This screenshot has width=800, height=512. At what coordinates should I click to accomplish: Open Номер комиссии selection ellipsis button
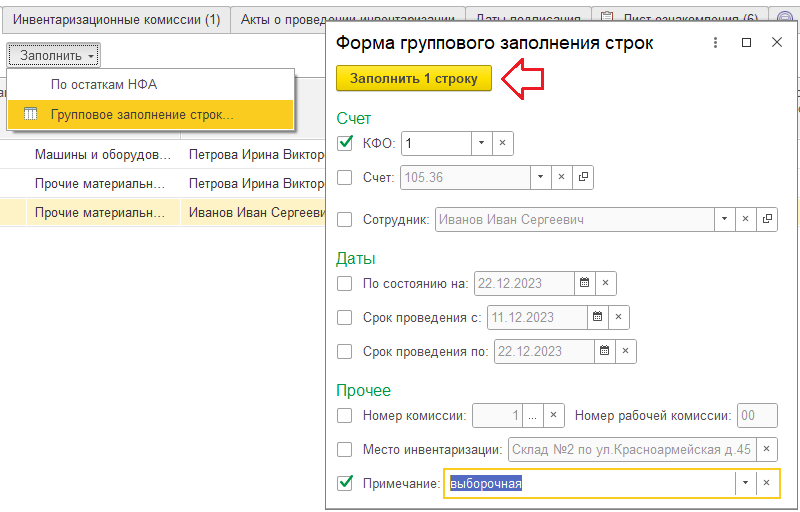532,416
